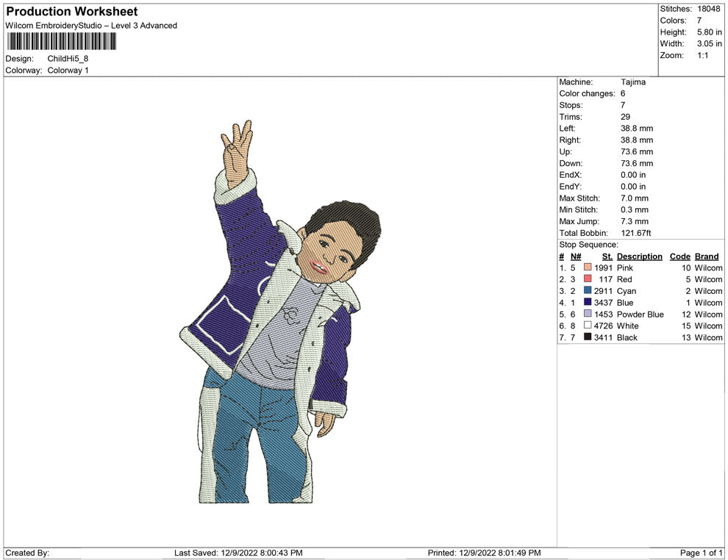Screen dimensions: 728x560
Task: Select the Powder Blue thread swatch
Action: pos(588,315)
